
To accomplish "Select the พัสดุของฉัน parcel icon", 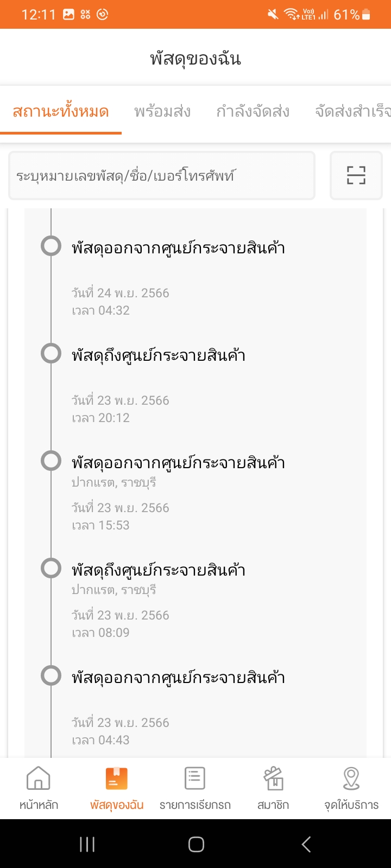I will tap(117, 778).
